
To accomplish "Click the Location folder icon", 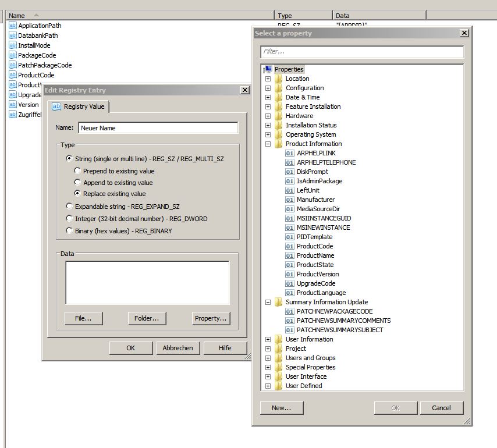I will coord(279,79).
